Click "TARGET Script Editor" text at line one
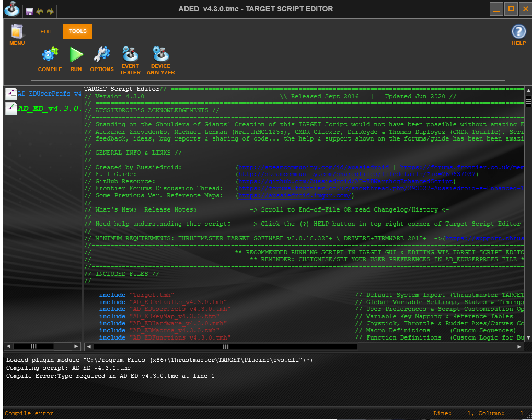Image resolution: width=532 pixels, height=420 pixels. (122, 89)
